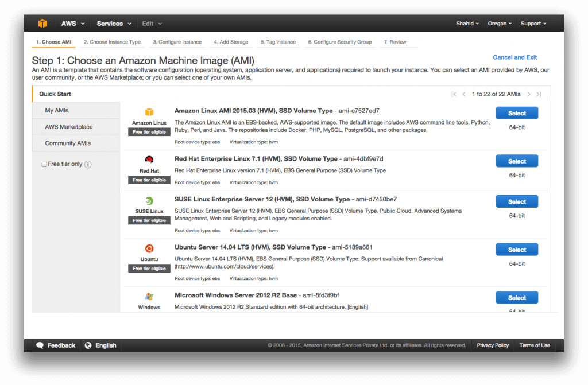Select the Ubuntu logo icon
Image resolution: width=588 pixels, height=385 pixels.
(x=149, y=249)
